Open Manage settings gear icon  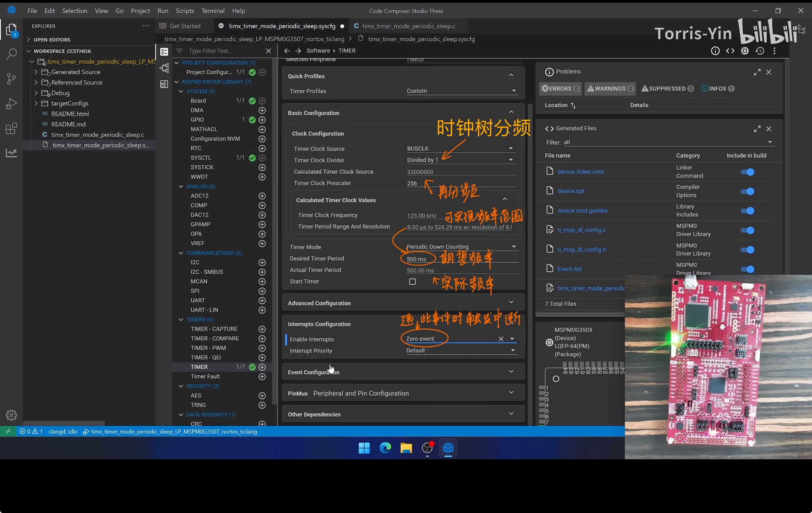pos(11,415)
